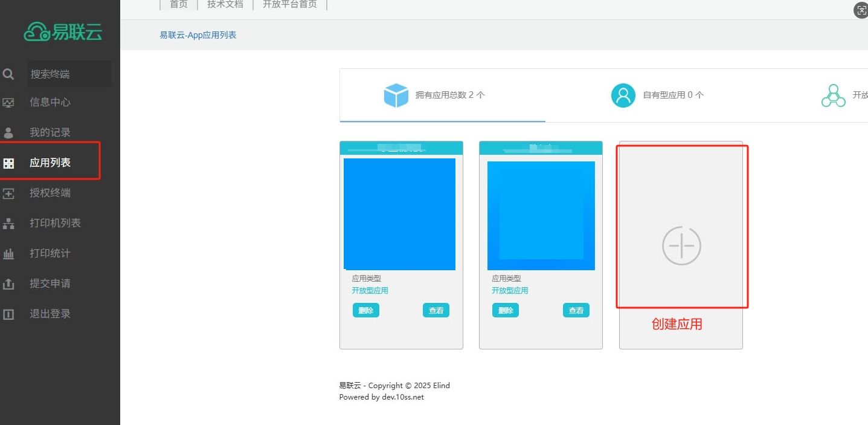
Task: Click the 易联云 logo in sidebar
Action: pos(63,31)
